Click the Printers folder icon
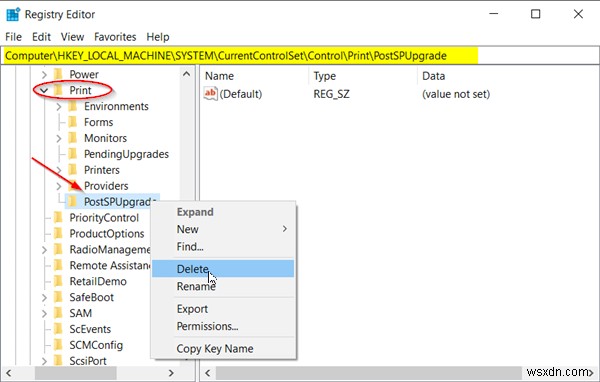The height and width of the screenshot is (382, 600). [73, 170]
